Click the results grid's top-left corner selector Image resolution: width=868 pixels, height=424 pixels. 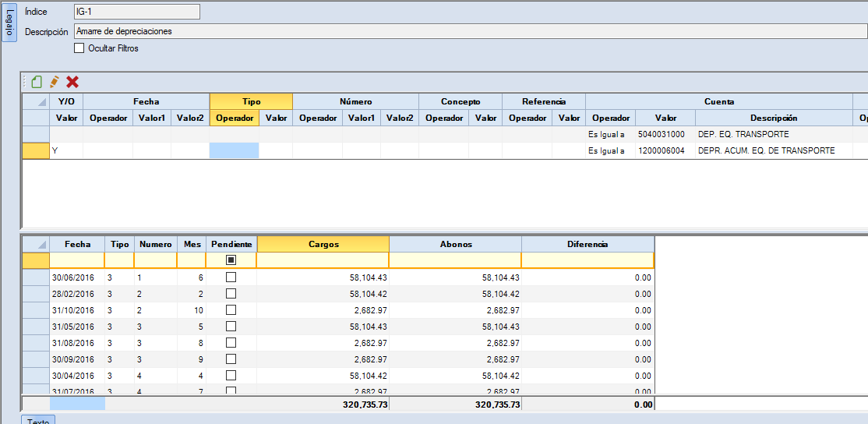pos(36,244)
